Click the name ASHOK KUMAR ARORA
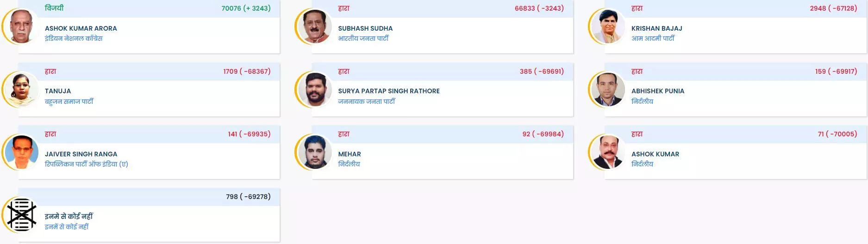Viewport: 868px width, 244px height. click(81, 28)
